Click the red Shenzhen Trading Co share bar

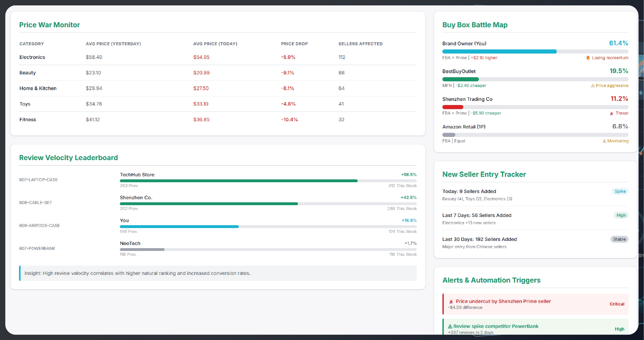(452, 107)
